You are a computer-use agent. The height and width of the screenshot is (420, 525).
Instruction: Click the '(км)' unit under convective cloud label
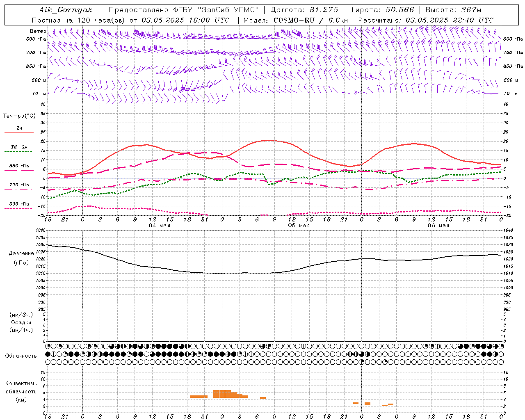click(x=21, y=399)
